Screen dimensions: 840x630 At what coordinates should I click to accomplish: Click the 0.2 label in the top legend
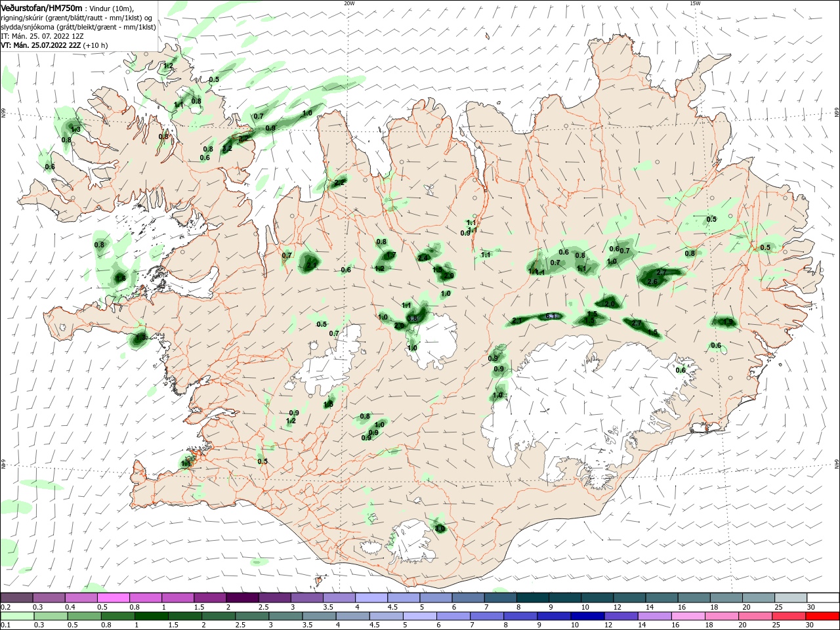5,607
